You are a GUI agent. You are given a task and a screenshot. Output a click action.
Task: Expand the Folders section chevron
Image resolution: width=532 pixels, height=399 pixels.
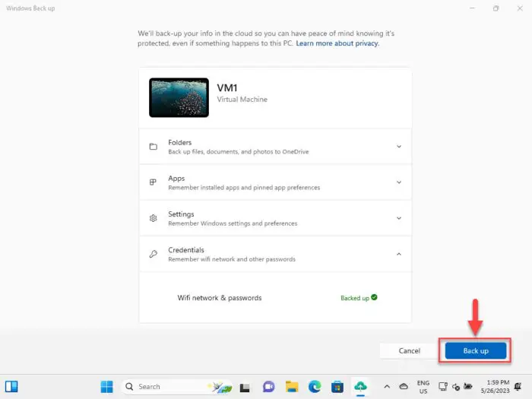click(399, 147)
